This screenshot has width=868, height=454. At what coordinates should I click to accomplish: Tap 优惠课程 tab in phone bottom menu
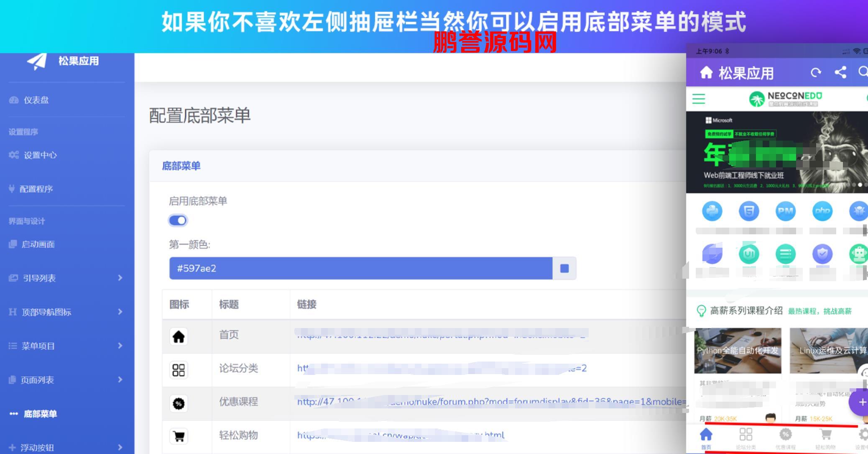coord(786,439)
